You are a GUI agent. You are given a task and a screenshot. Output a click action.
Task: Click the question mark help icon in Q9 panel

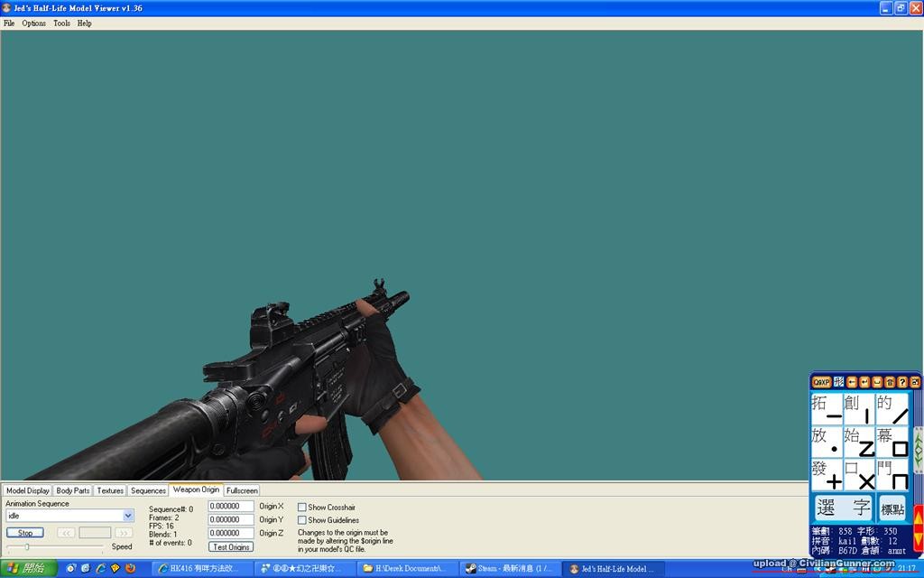(x=902, y=382)
